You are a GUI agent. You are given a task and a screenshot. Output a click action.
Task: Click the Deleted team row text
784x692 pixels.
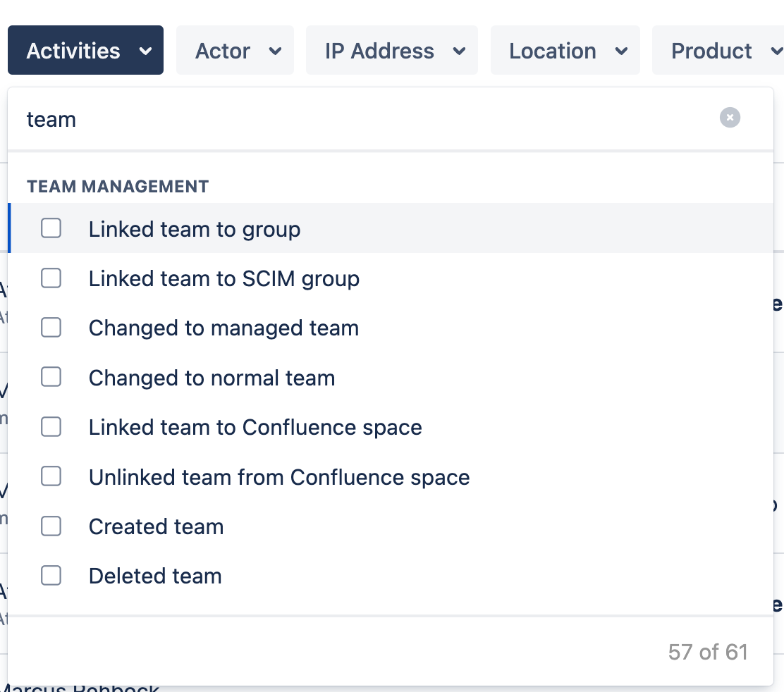coord(155,575)
